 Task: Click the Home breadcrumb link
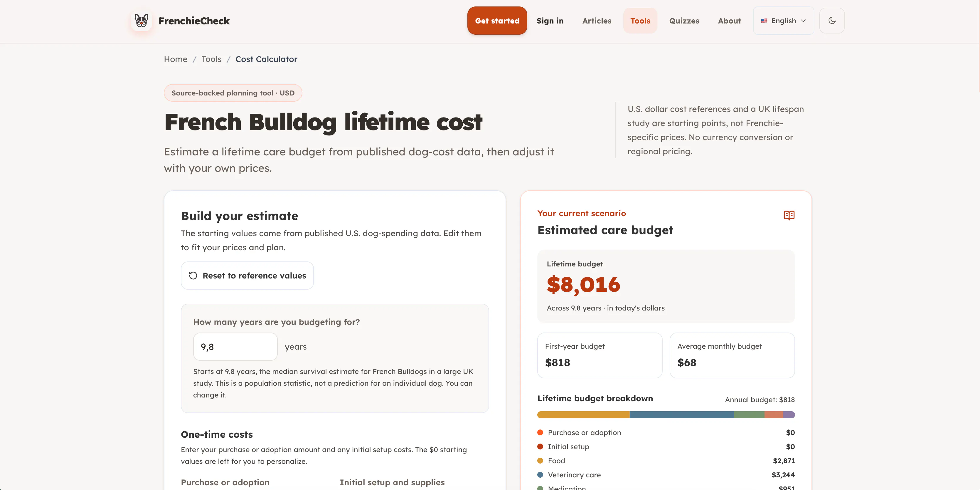tap(175, 59)
